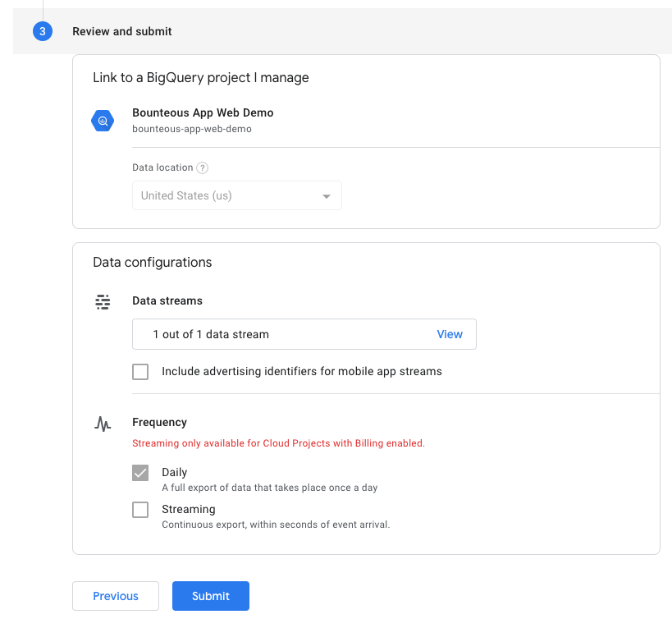Click the bounteous-app-web-demo project ID

coord(191,129)
